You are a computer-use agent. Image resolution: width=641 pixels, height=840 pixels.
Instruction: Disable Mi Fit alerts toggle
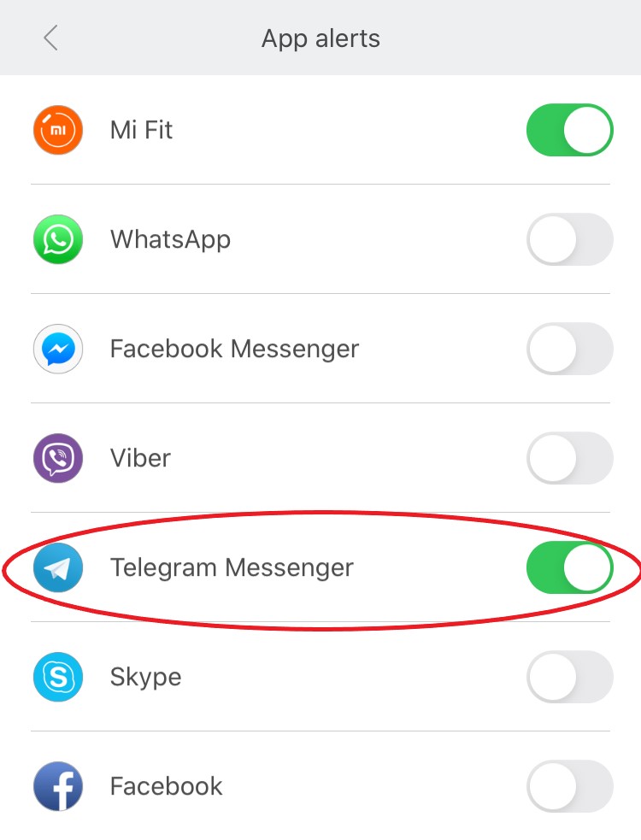coord(570,130)
